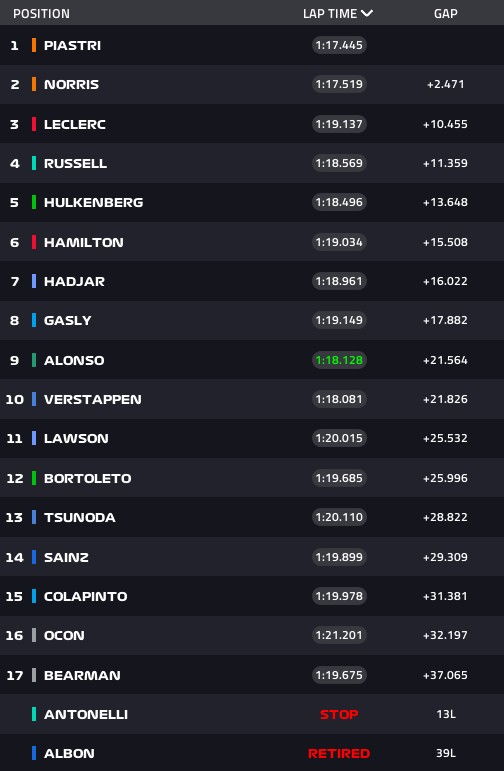Click Russell's teal team color marker
Viewport: 504px width, 771px height.
(34, 163)
